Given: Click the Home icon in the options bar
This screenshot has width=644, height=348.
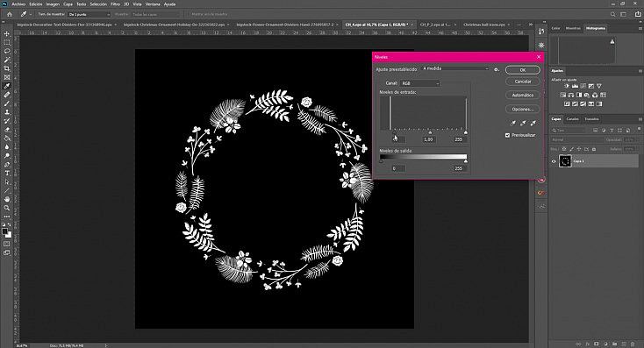Looking at the screenshot, I should pos(10,14).
